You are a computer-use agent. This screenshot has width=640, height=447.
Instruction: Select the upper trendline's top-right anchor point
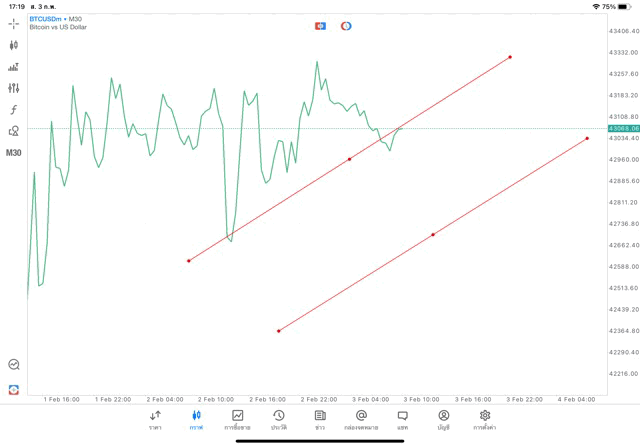coord(510,57)
